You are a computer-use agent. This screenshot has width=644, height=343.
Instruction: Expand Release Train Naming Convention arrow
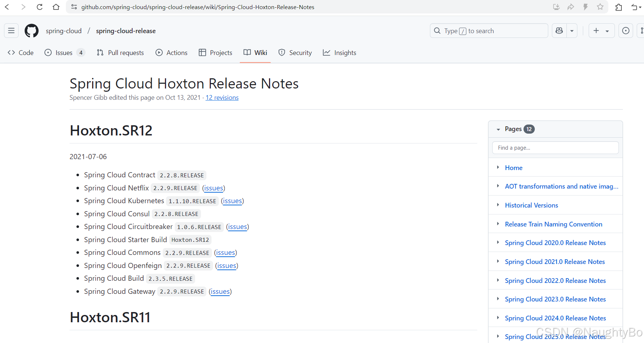[x=498, y=224]
